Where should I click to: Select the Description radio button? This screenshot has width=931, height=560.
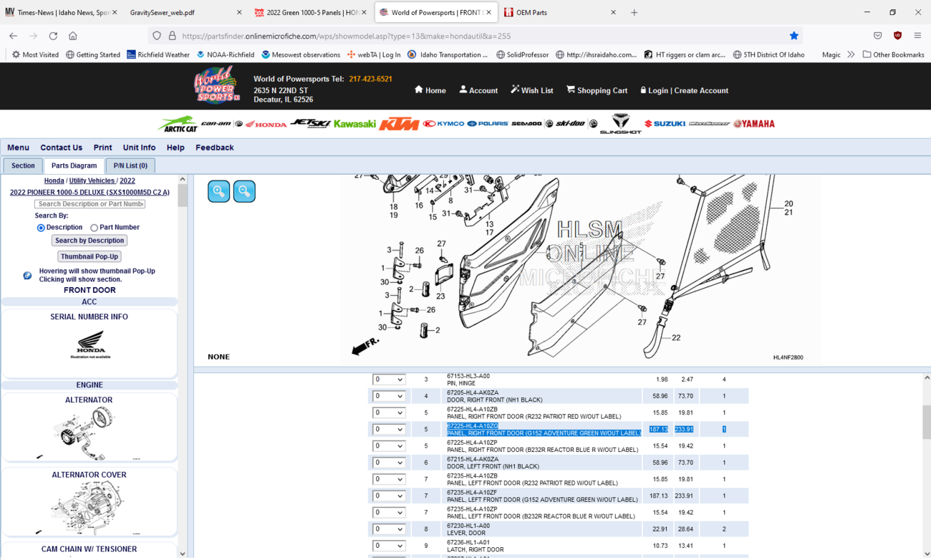click(41, 228)
